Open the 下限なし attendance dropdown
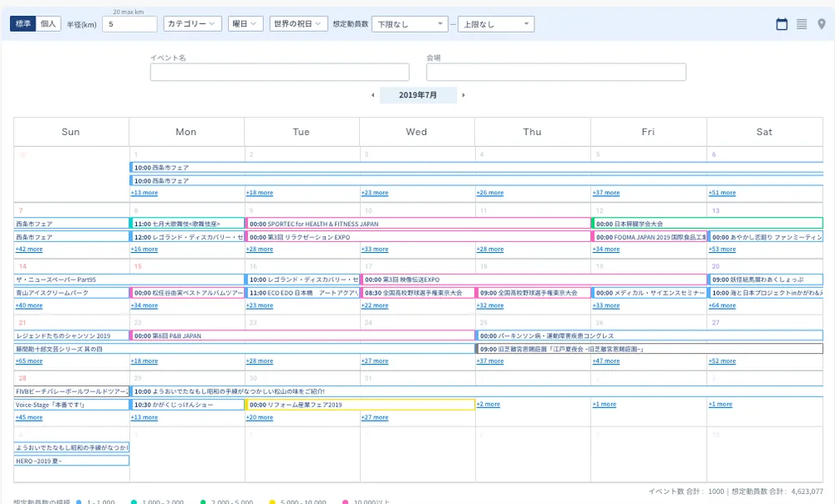The width and height of the screenshot is (835, 504). point(409,24)
